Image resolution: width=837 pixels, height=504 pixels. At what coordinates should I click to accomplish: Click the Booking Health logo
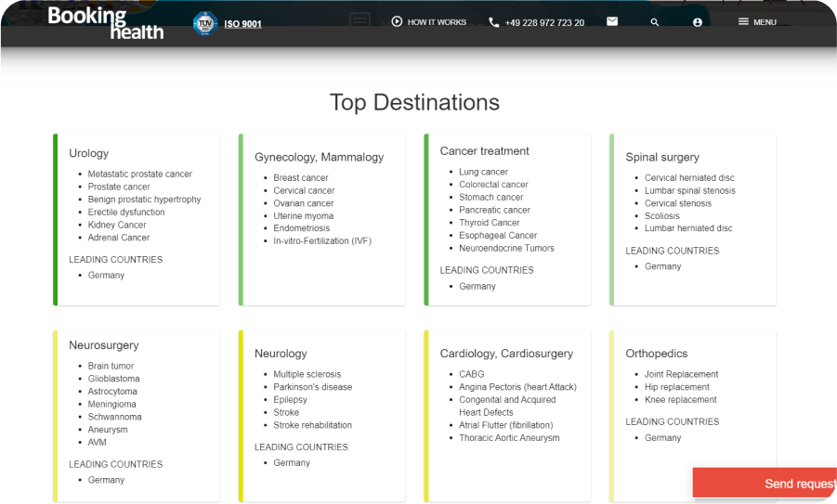[x=105, y=23]
